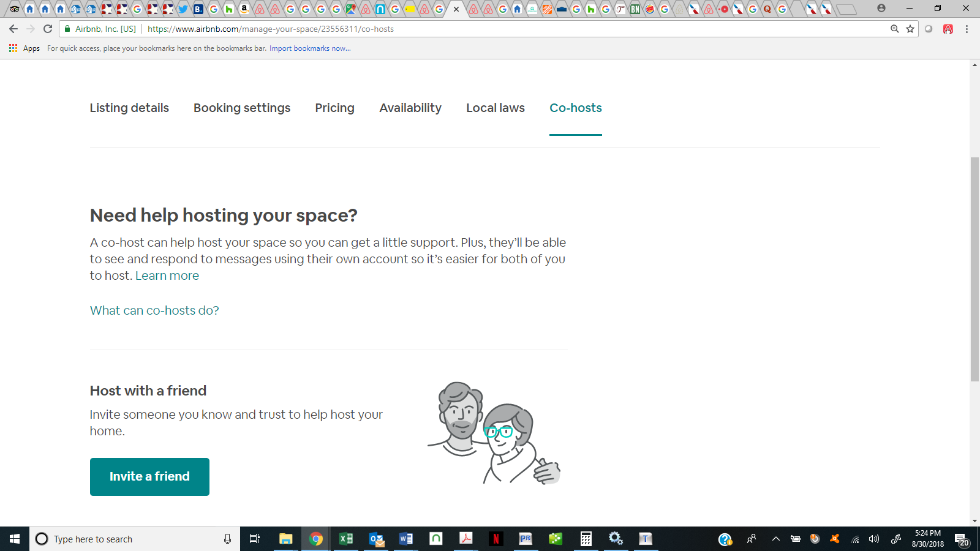Open the 'What can co-hosts do?' link
This screenshot has width=980, height=551.
point(154,310)
